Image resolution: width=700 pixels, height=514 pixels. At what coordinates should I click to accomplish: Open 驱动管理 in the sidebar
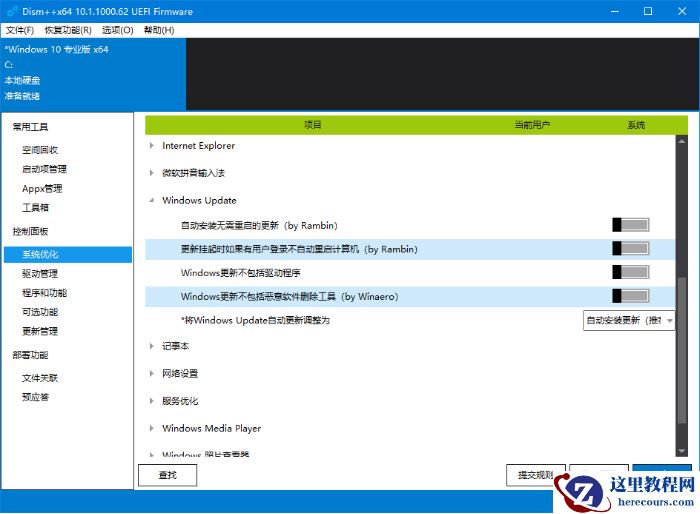[40, 274]
